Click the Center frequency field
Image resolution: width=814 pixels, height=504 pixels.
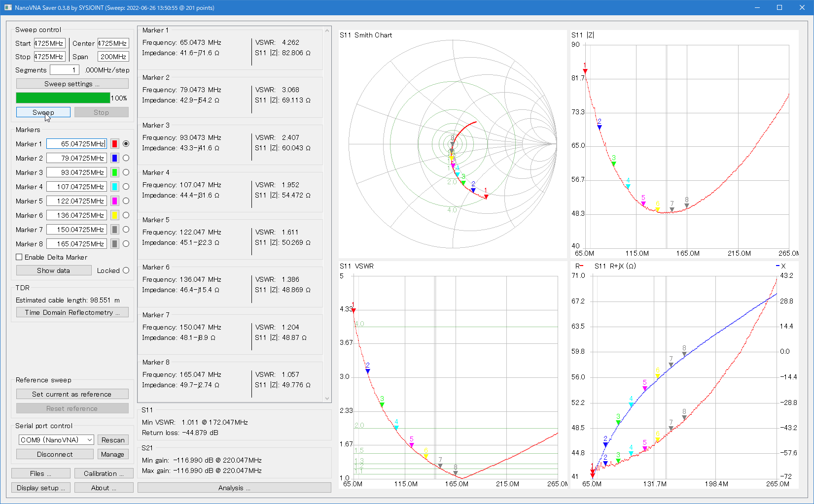(113, 43)
